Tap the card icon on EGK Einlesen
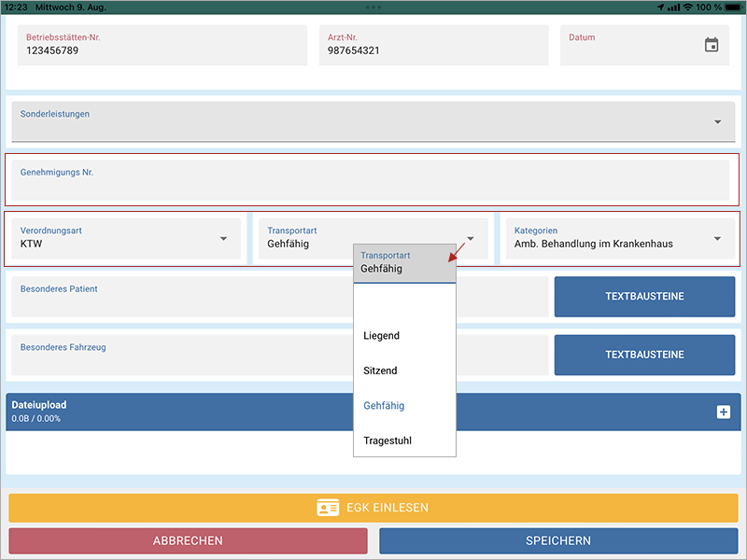The image size is (747, 560). [328, 508]
